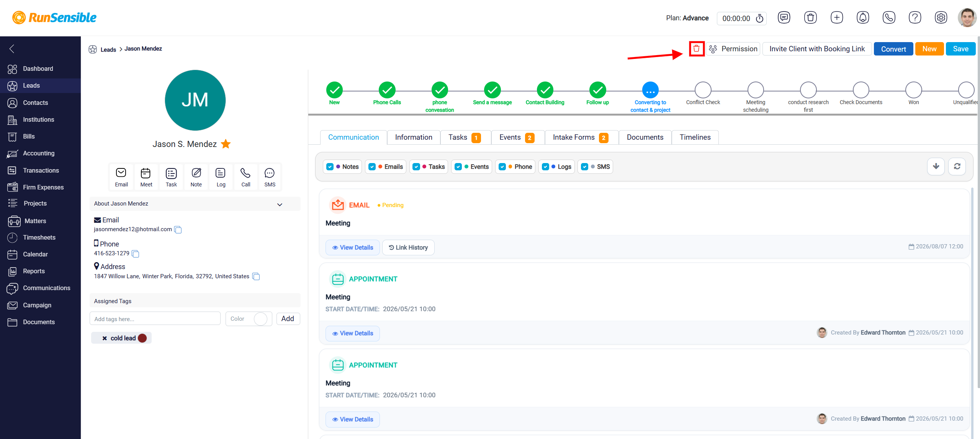Image resolution: width=980 pixels, height=439 pixels.
Task: Expand the feed with the down arrow button
Action: click(x=936, y=166)
